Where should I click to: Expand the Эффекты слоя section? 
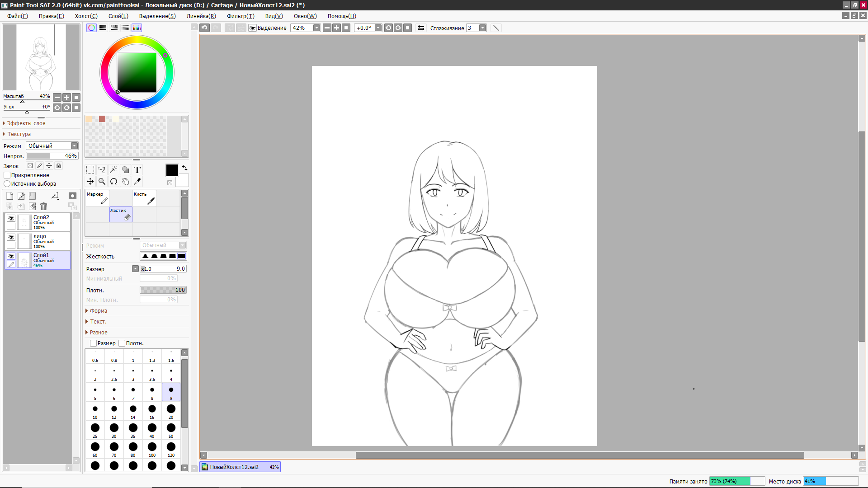click(26, 123)
